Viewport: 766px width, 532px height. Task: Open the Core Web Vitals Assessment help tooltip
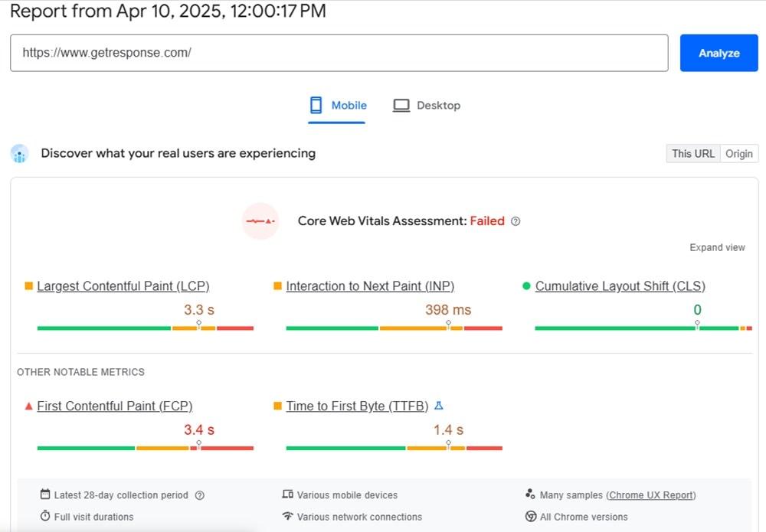tap(516, 221)
